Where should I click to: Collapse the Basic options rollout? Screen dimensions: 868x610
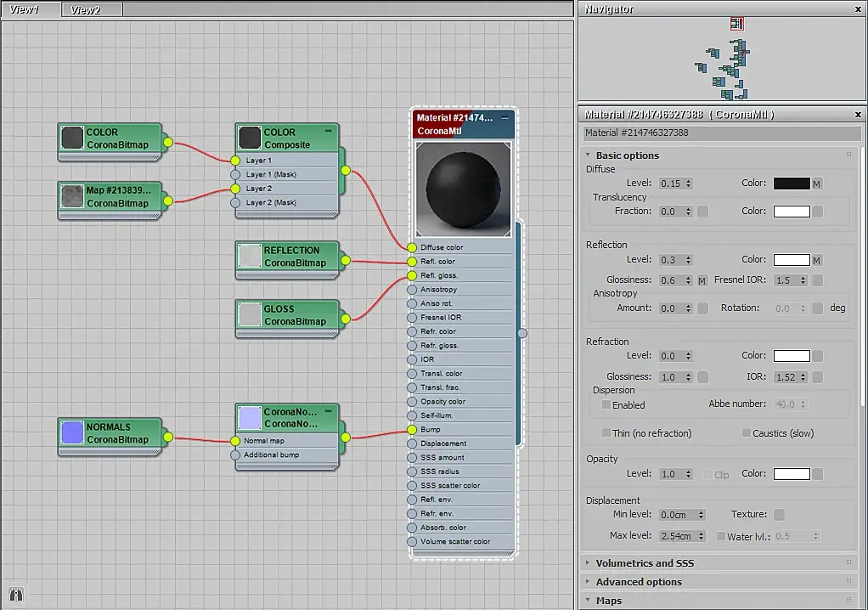627,155
